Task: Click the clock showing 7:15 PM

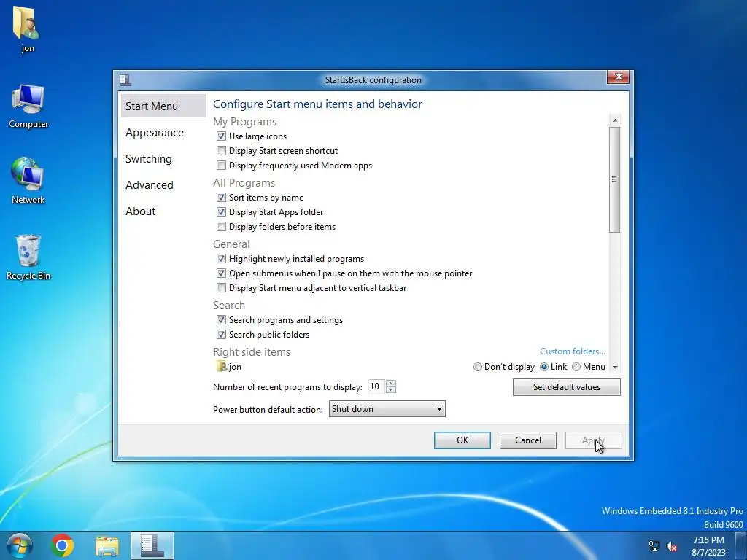Action: 708,545
